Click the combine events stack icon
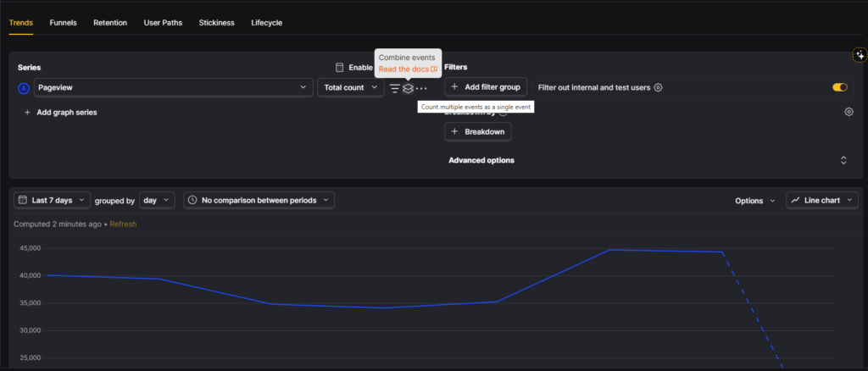Screen dimensions: 868x371 coord(408,88)
